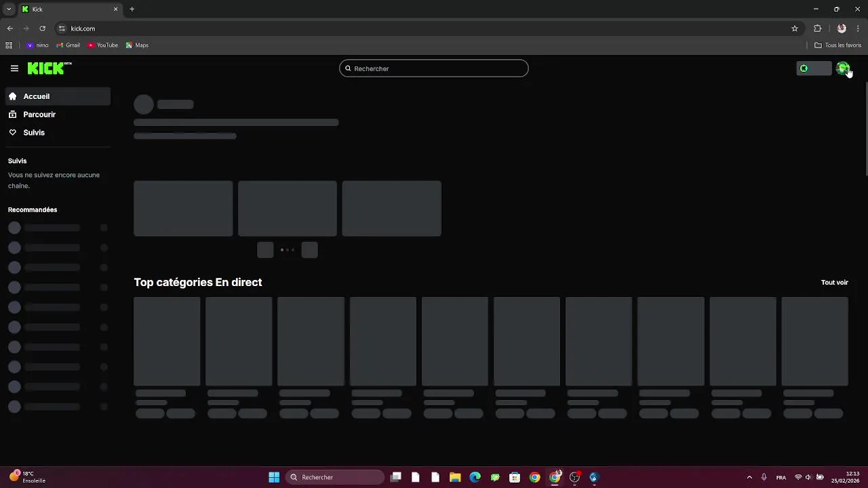Reload the kick.com page
Screen dimensions: 868x488
[42, 28]
